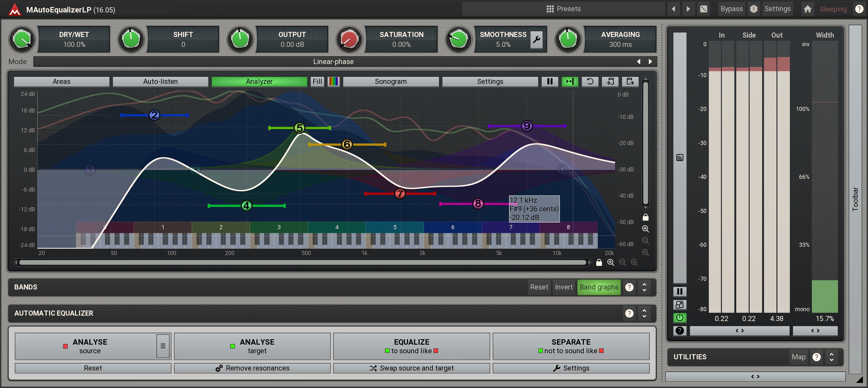Open help with top-right question mark
Image resolution: width=868 pixels, height=388 pixels.
[x=859, y=9]
